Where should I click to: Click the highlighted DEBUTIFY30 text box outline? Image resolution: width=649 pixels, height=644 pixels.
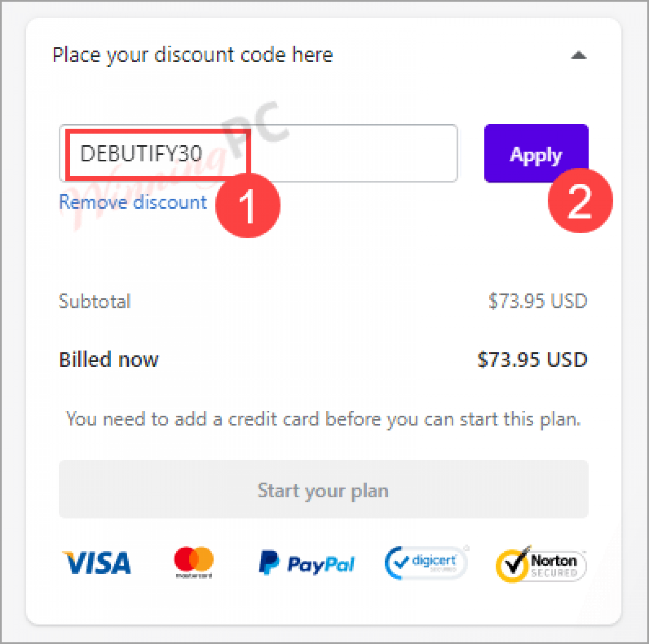[x=158, y=153]
